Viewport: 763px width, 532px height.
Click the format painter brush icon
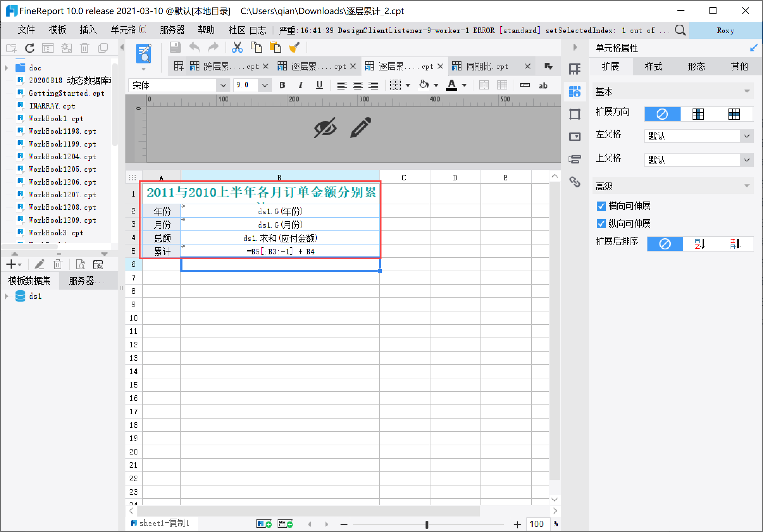294,48
